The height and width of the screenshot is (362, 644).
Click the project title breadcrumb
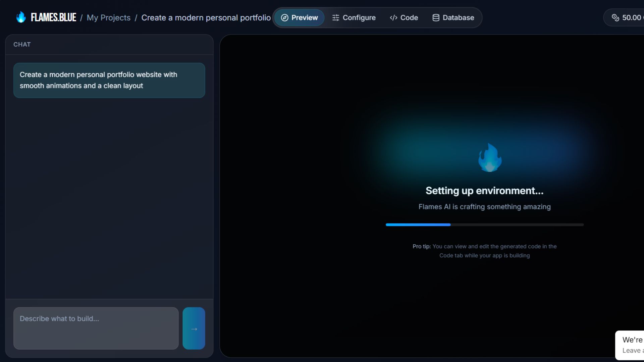click(x=206, y=18)
